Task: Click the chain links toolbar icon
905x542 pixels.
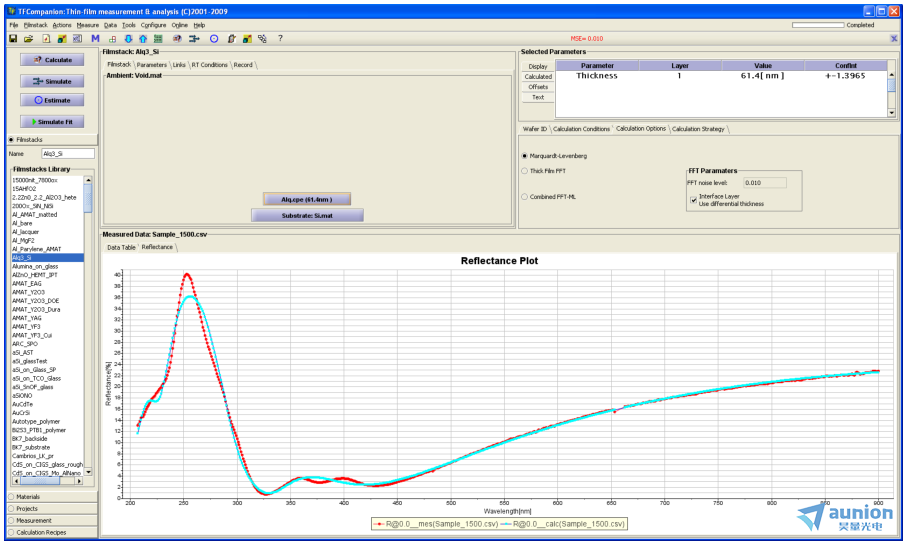Action: click(263, 39)
